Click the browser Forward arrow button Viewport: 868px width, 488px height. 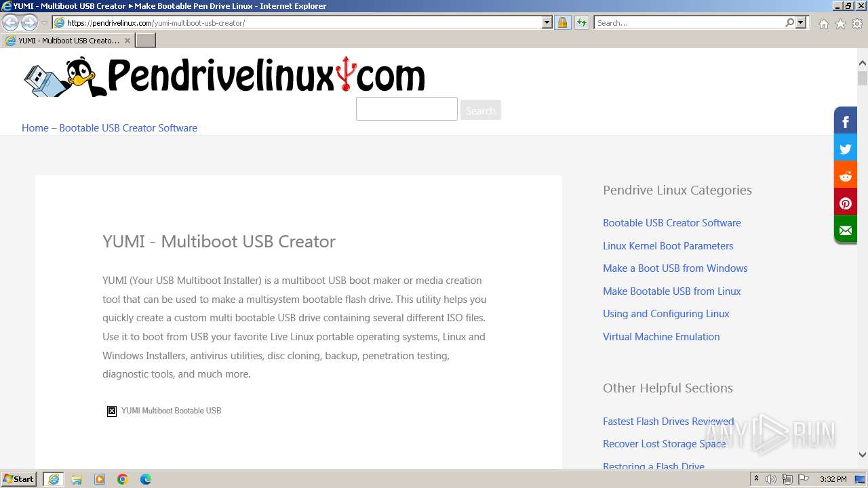(29, 23)
